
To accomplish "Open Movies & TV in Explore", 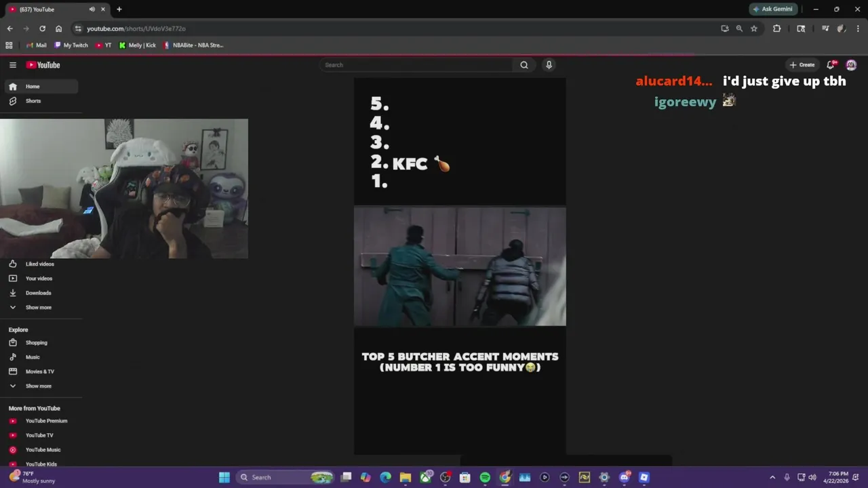I will pyautogui.click(x=41, y=371).
